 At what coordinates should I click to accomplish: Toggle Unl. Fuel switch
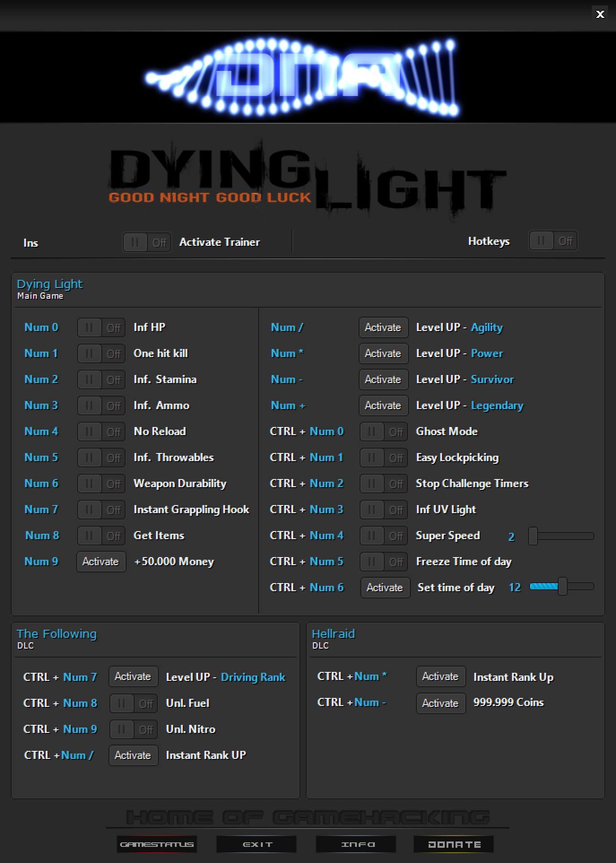(134, 704)
